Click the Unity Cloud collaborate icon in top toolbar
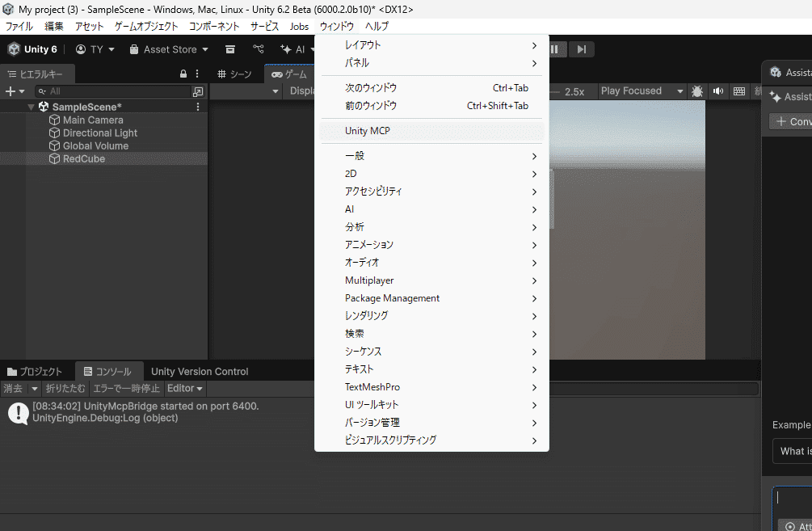This screenshot has height=531, width=812. (259, 48)
